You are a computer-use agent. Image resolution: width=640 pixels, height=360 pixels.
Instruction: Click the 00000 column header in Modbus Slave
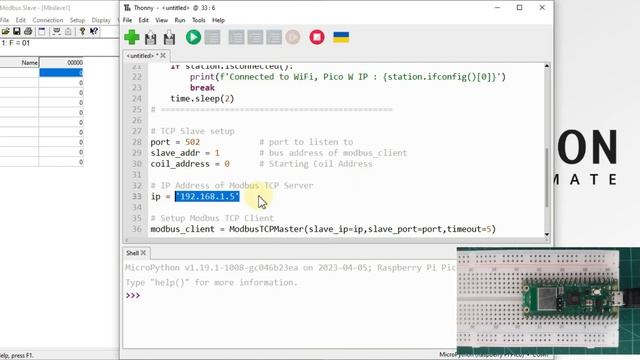(x=61, y=62)
